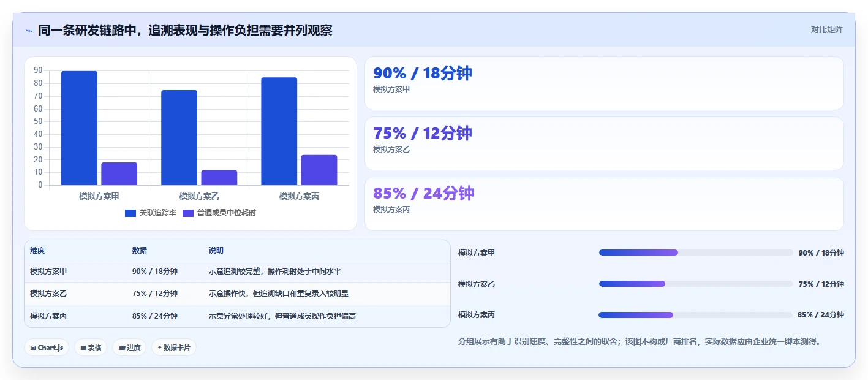Click the 模拟方案丙 progress row label
Viewport: 868px width, 380px height.
pyautogui.click(x=477, y=315)
